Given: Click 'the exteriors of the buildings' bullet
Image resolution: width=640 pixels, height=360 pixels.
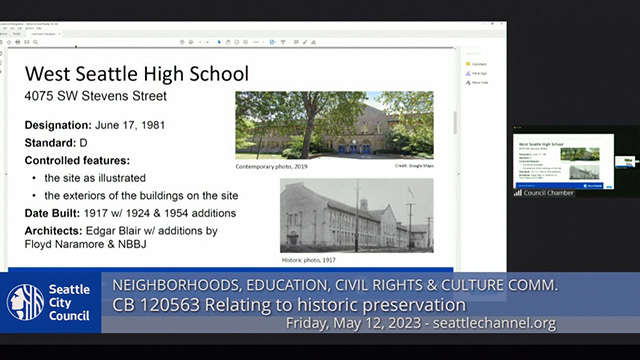Looking at the screenshot, I should pyautogui.click(x=141, y=196).
